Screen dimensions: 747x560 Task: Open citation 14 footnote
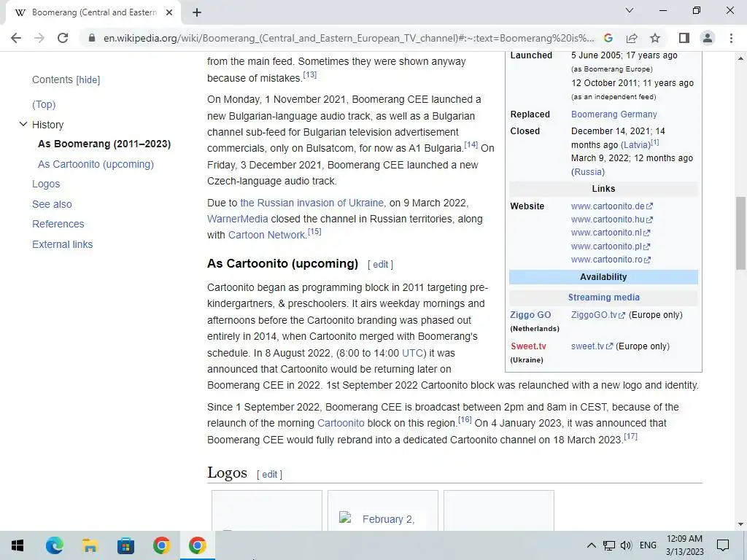tap(471, 144)
